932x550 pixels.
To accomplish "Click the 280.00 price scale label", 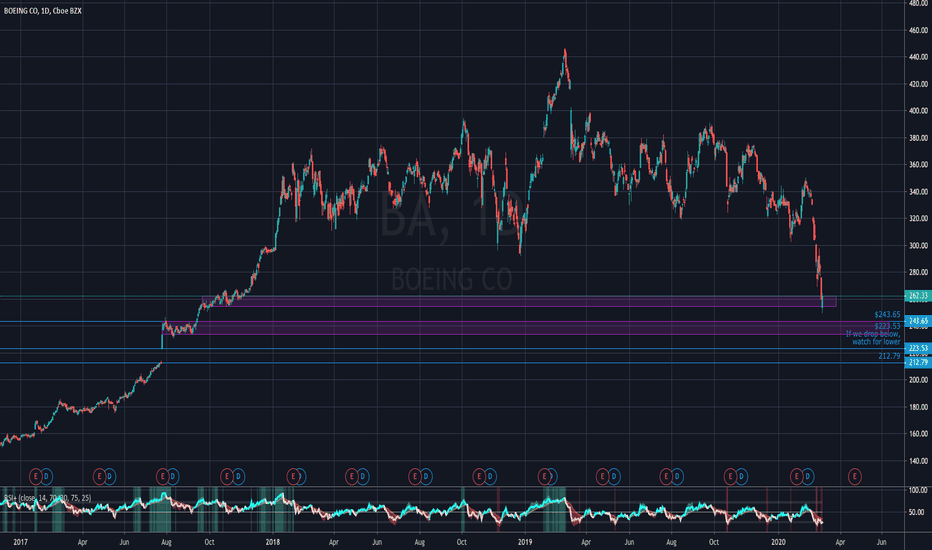I will [x=918, y=272].
